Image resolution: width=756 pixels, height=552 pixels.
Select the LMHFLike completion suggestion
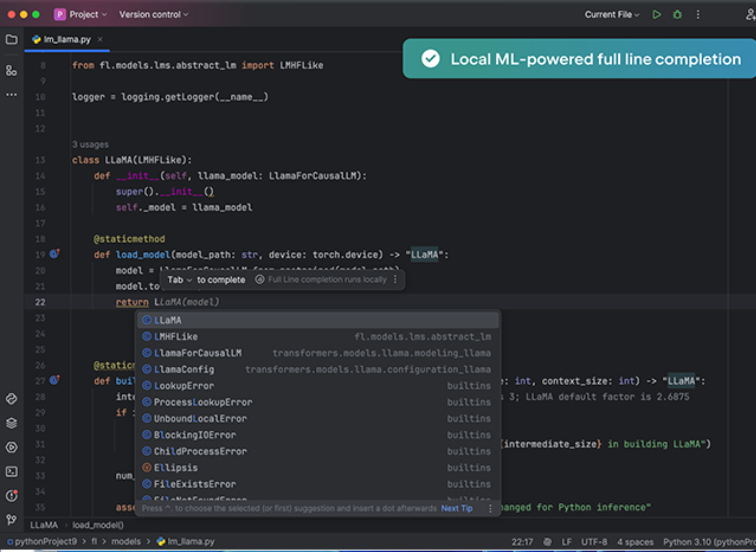pyautogui.click(x=318, y=336)
